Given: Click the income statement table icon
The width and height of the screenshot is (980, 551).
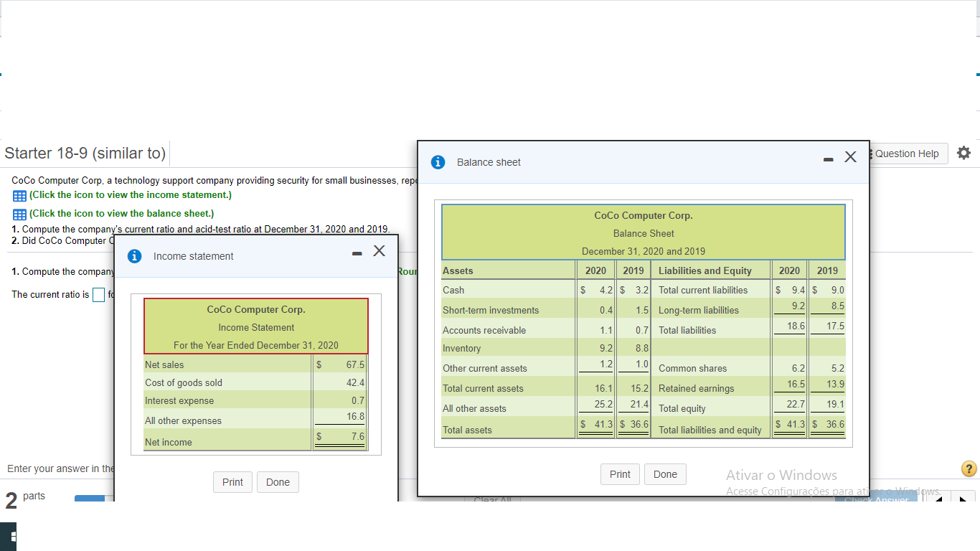Looking at the screenshot, I should (x=19, y=195).
